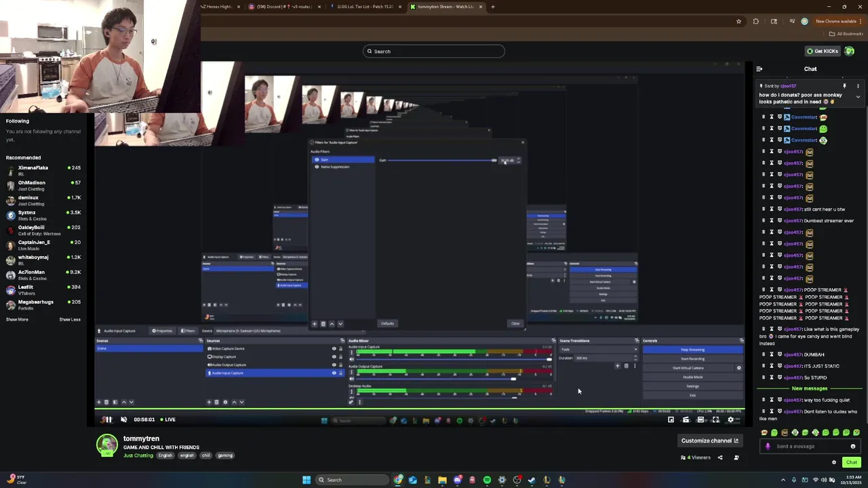This screenshot has width=868, height=488.
Task: Open Ac7ionMan recommended channel
Action: pyautogui.click(x=43, y=274)
